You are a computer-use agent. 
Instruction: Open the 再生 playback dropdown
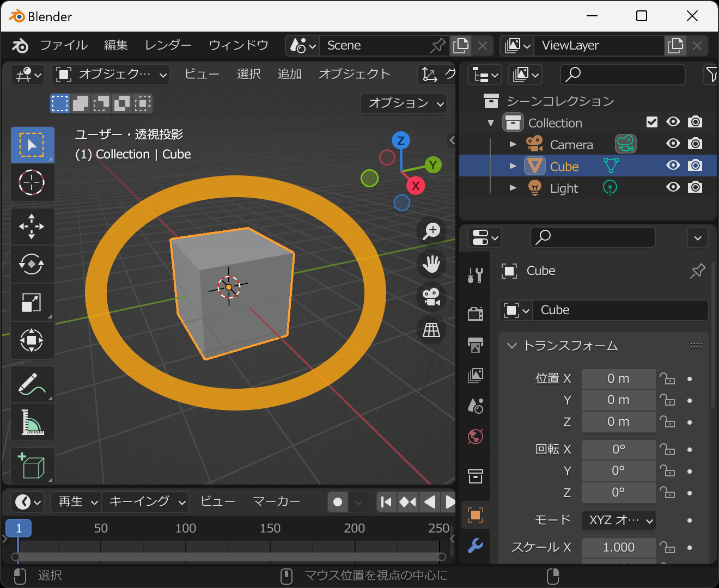click(76, 501)
